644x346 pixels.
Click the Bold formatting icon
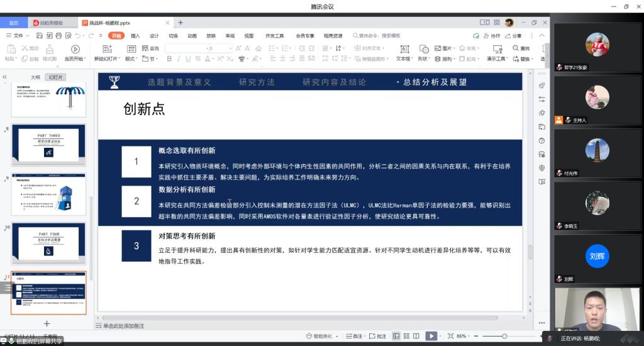click(169, 59)
